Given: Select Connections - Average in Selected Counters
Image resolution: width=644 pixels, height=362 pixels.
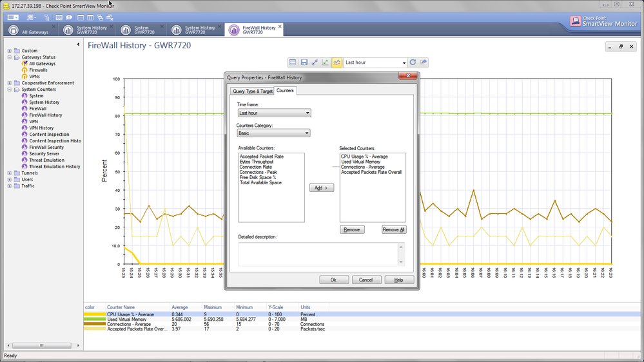Looking at the screenshot, I should (x=363, y=167).
